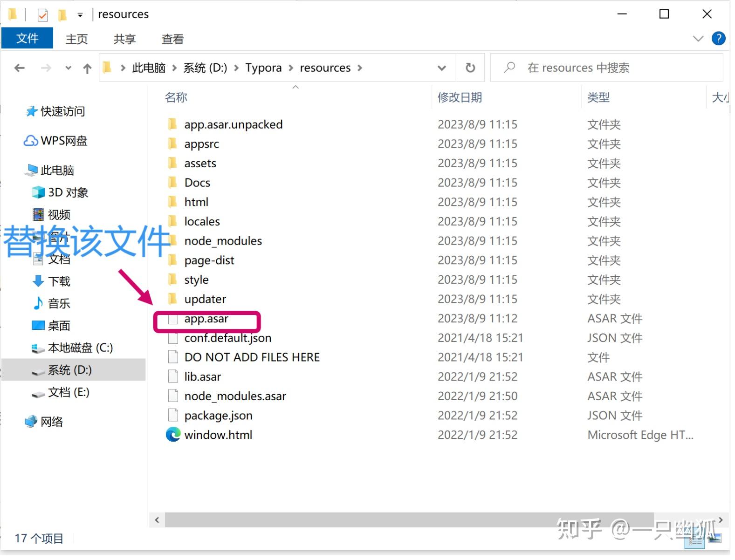Click the WPS cloud drive icon
This screenshot has width=735, height=560.
(x=31, y=141)
